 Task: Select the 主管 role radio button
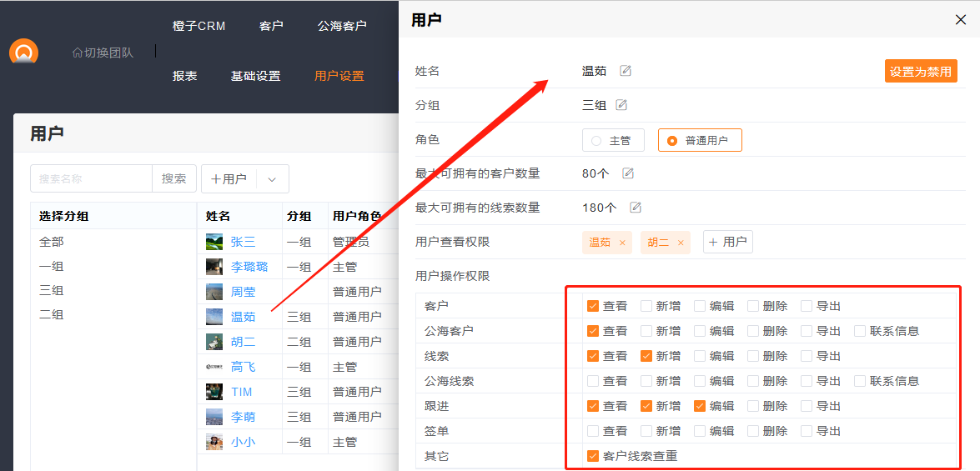(x=596, y=140)
